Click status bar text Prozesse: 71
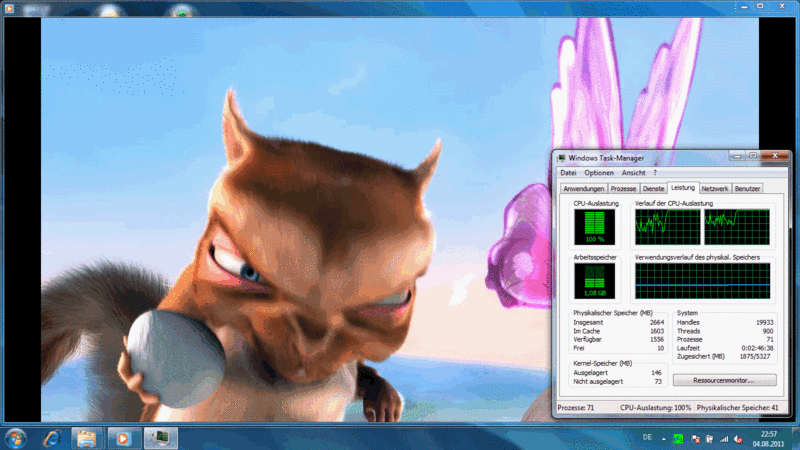 tap(576, 408)
